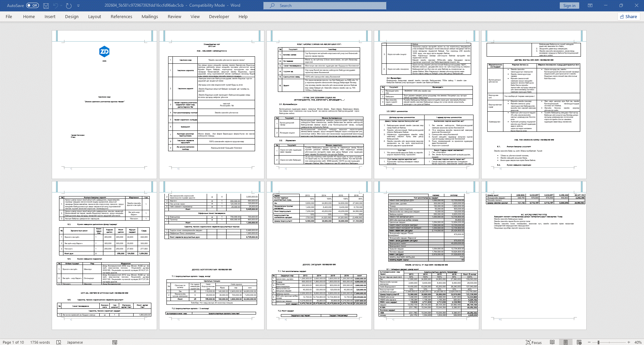Toggle the AutoSave switch
Viewport: 644px width, 345px height.
tap(32, 6)
